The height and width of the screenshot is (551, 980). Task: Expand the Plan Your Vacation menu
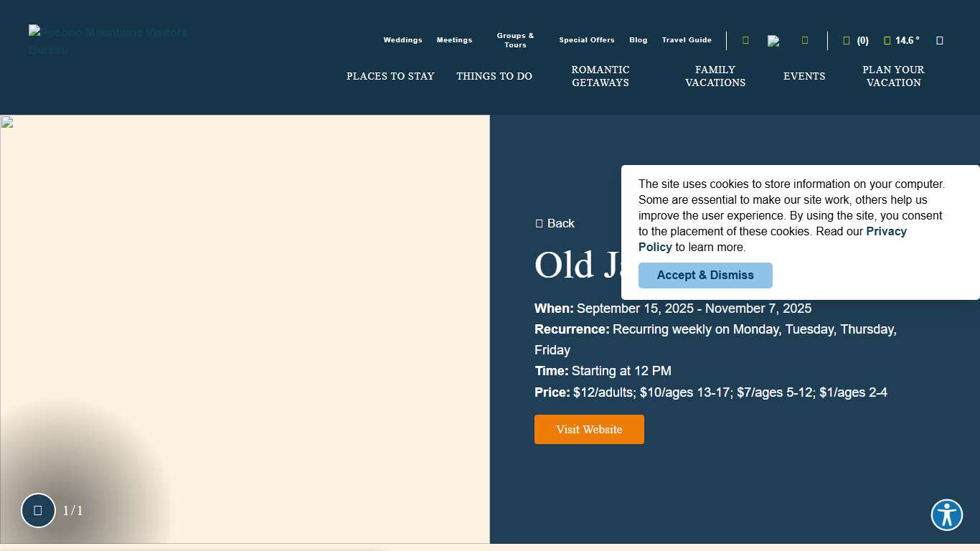893,76
